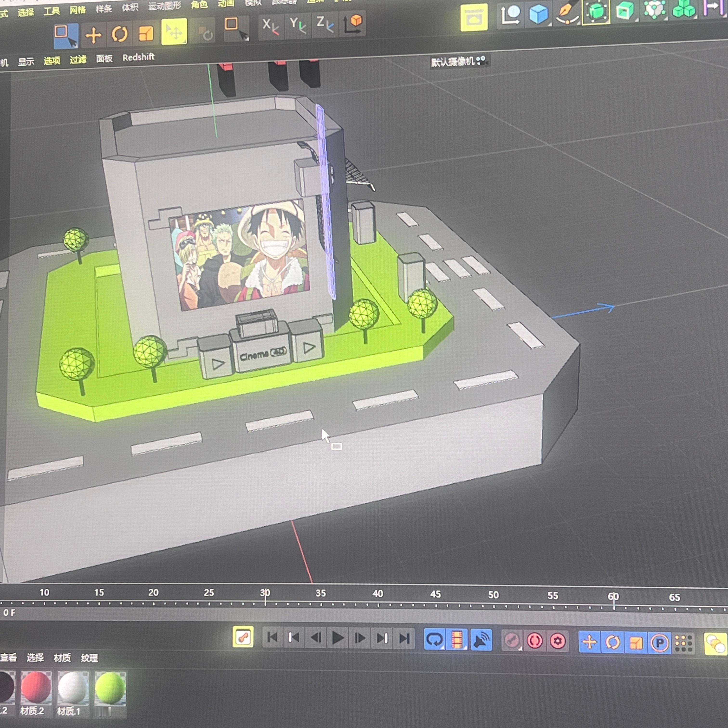This screenshot has width=728, height=728.
Task: Toggle point level animation dots icon
Action: tap(683, 643)
